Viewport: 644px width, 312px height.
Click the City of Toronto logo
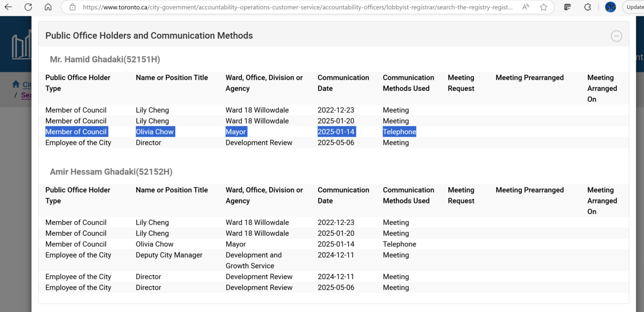tap(21, 47)
